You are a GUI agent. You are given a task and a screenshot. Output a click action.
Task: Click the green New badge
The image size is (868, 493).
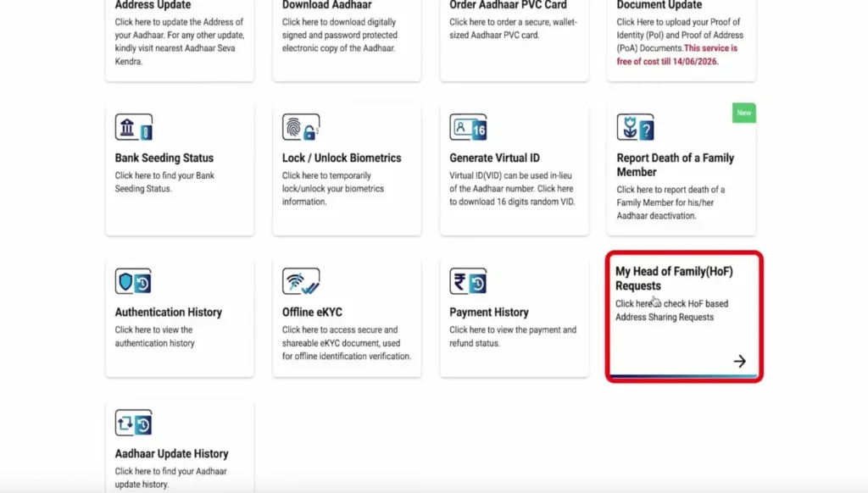[x=743, y=113]
